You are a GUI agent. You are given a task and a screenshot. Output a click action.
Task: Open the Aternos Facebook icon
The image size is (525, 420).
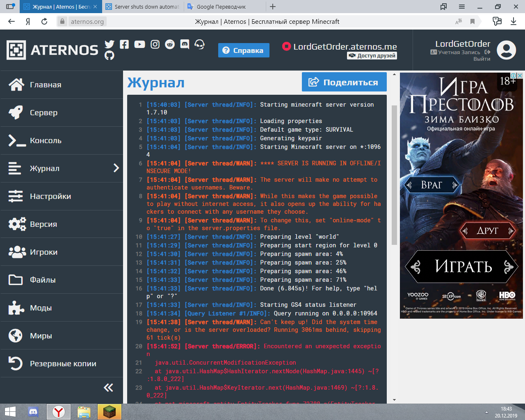124,44
